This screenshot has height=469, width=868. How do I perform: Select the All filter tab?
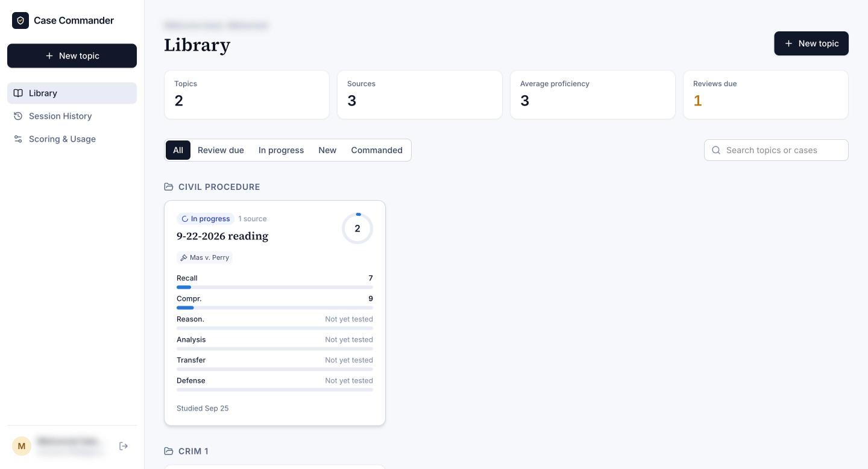pos(178,150)
